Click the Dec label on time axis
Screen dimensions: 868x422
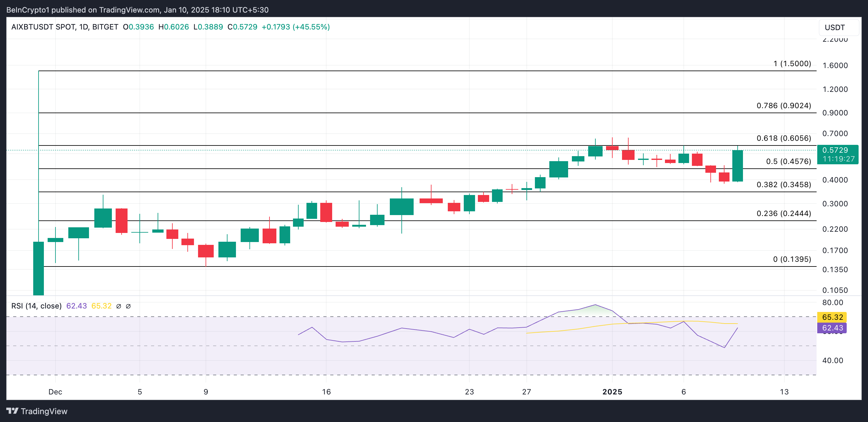[55, 392]
